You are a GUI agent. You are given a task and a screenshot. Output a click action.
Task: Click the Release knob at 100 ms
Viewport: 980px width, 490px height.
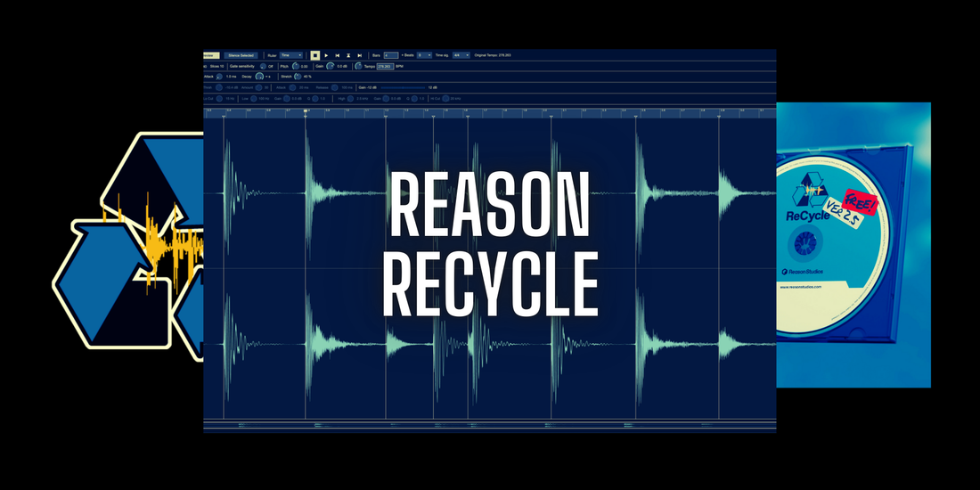click(x=334, y=87)
